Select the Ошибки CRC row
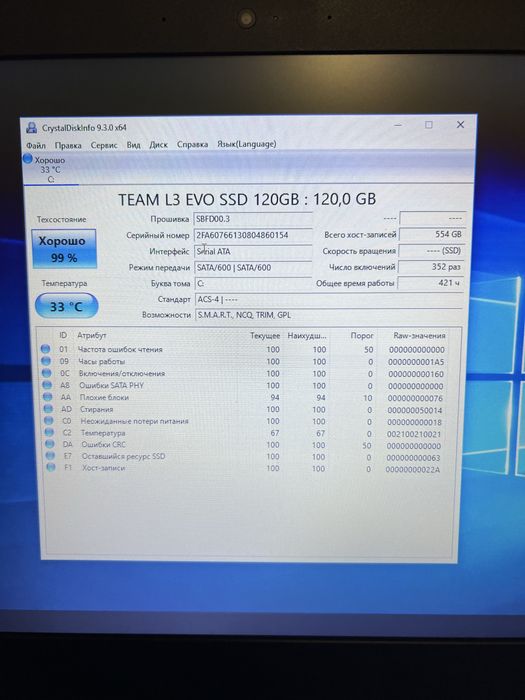 click(243, 445)
